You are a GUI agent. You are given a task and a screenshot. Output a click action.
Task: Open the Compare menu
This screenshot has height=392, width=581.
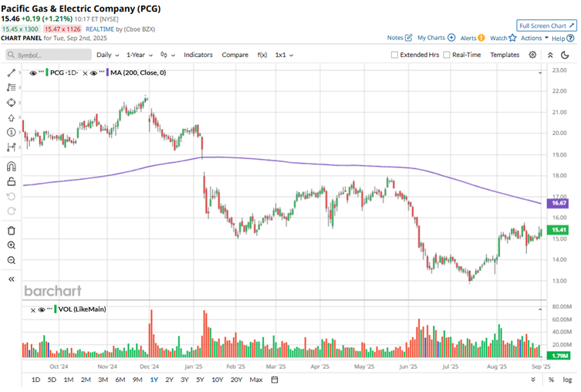click(235, 55)
